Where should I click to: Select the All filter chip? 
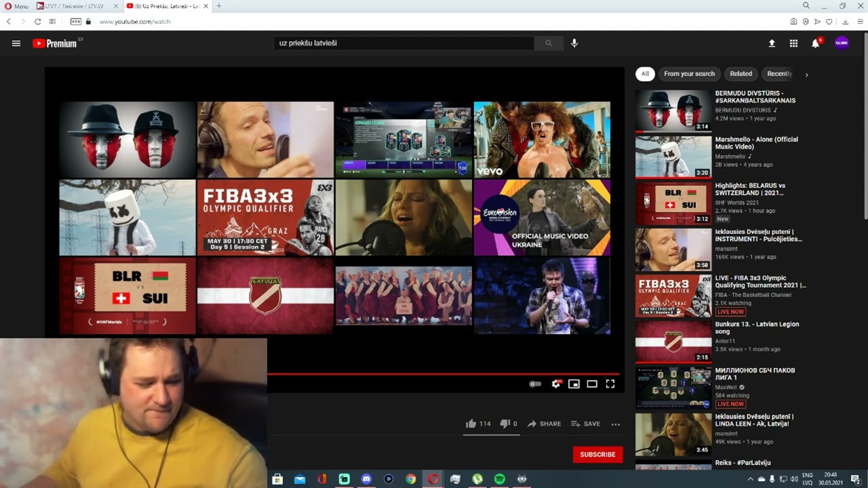pyautogui.click(x=645, y=74)
